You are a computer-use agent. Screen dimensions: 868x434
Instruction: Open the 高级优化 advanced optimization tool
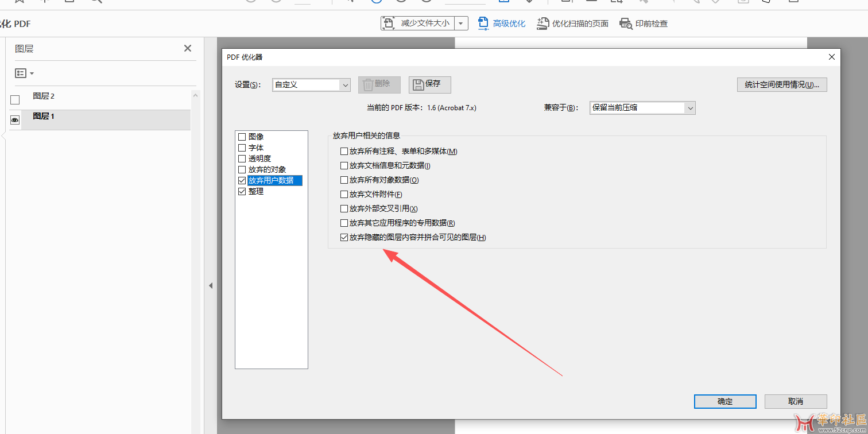point(502,24)
